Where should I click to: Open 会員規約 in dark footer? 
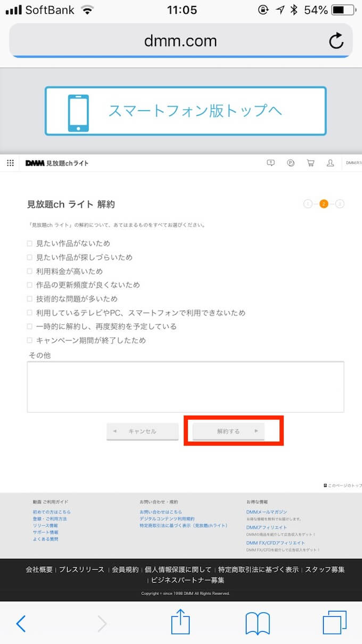point(125,569)
